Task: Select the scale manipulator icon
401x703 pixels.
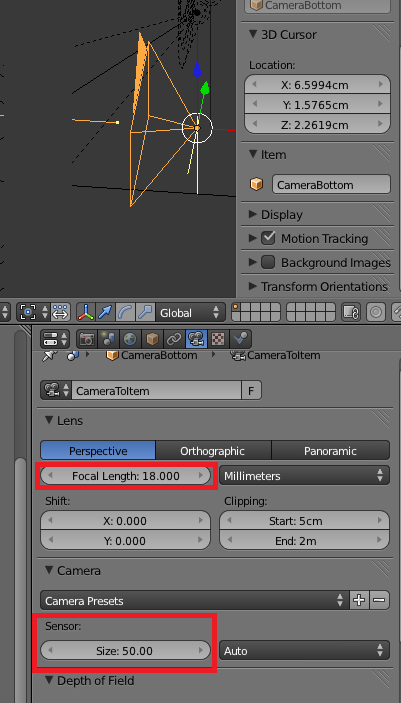Action: pos(145,312)
